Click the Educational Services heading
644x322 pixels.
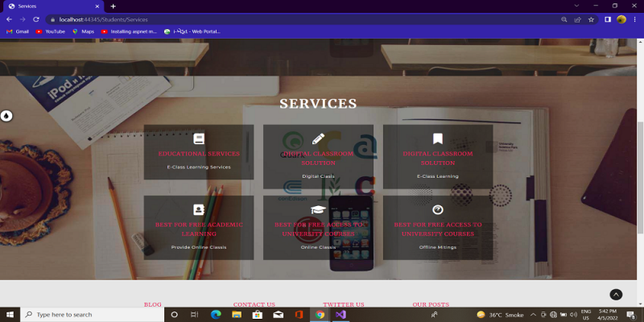point(199,154)
